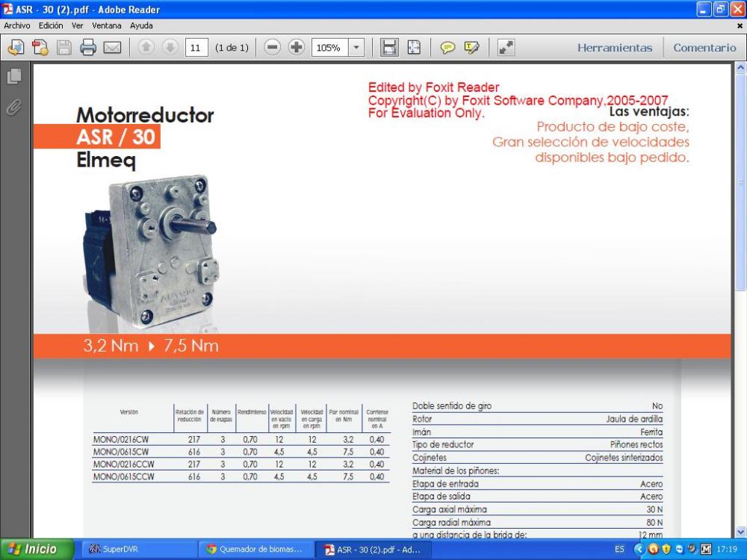Print the document using printer icon
Viewport: 747px width, 560px height.
pyautogui.click(x=88, y=47)
